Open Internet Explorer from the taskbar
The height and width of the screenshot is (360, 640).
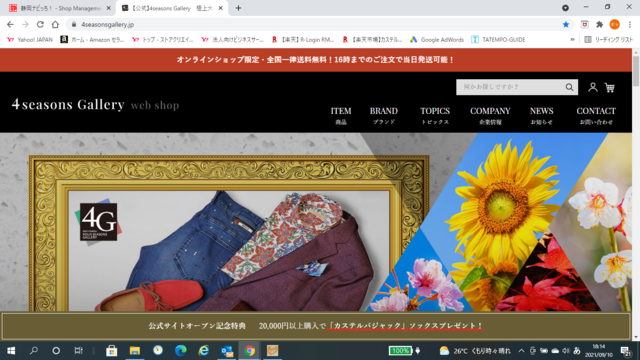click(x=203, y=351)
